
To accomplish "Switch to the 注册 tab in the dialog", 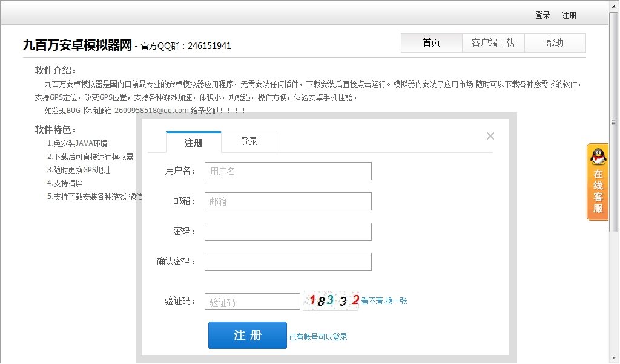I will click(193, 141).
